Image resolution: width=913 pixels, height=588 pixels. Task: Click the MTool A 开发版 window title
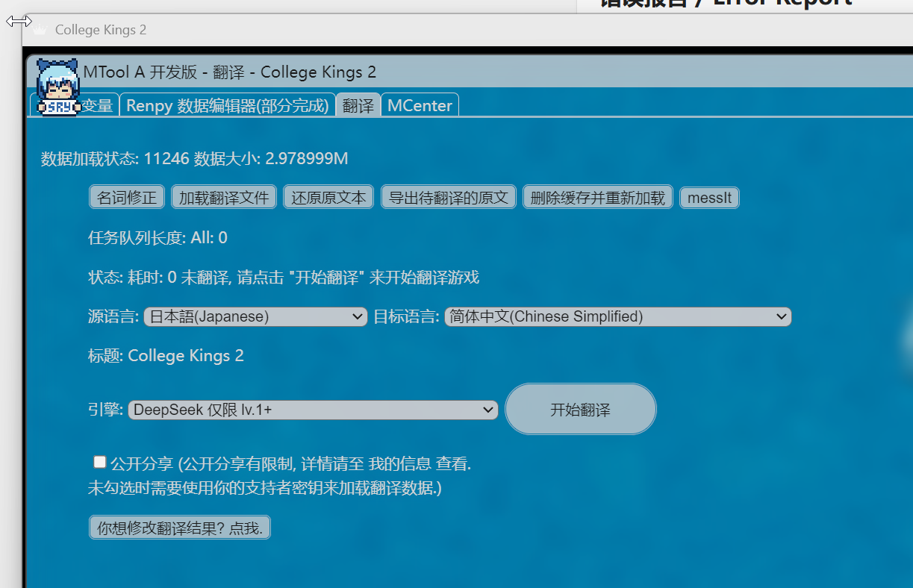230,72
